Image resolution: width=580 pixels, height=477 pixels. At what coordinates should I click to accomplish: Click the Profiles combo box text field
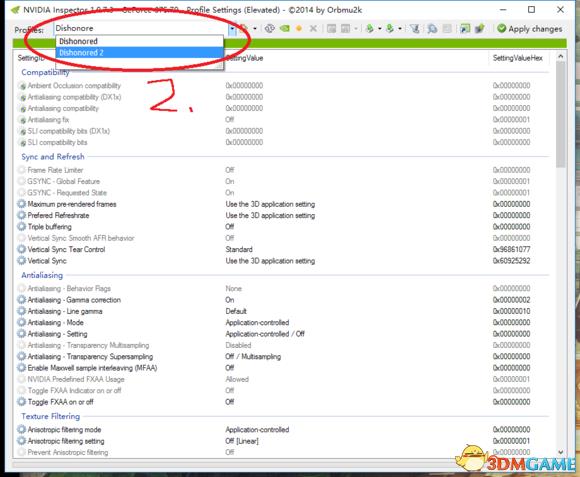(x=141, y=28)
